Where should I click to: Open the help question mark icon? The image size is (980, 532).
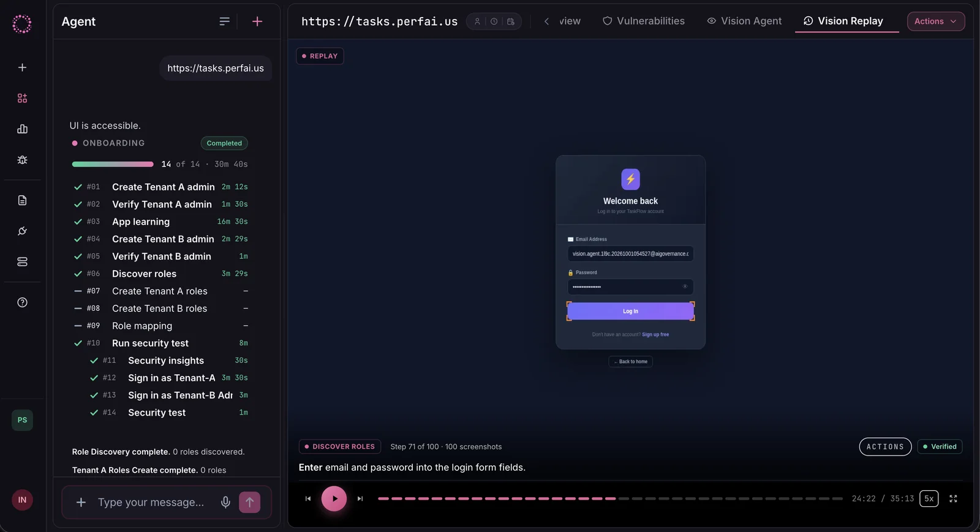[x=22, y=302]
